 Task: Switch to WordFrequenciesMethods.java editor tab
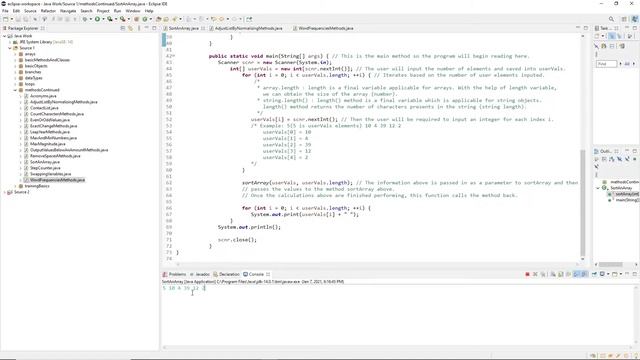(x=326, y=28)
